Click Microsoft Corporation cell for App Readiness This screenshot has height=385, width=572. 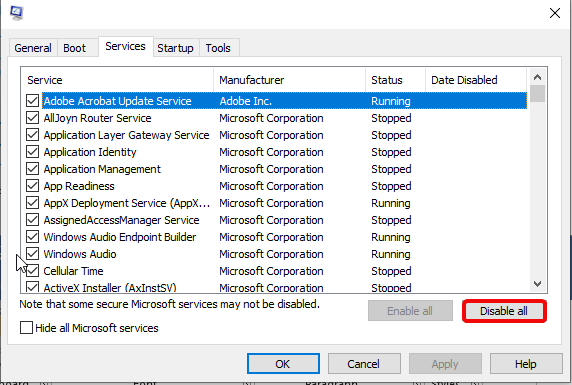click(271, 186)
